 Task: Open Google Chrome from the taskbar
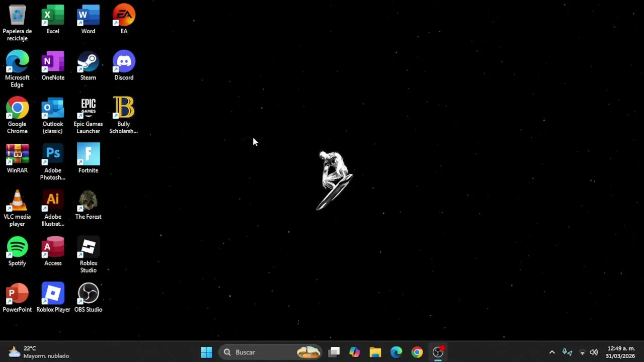pos(417,352)
